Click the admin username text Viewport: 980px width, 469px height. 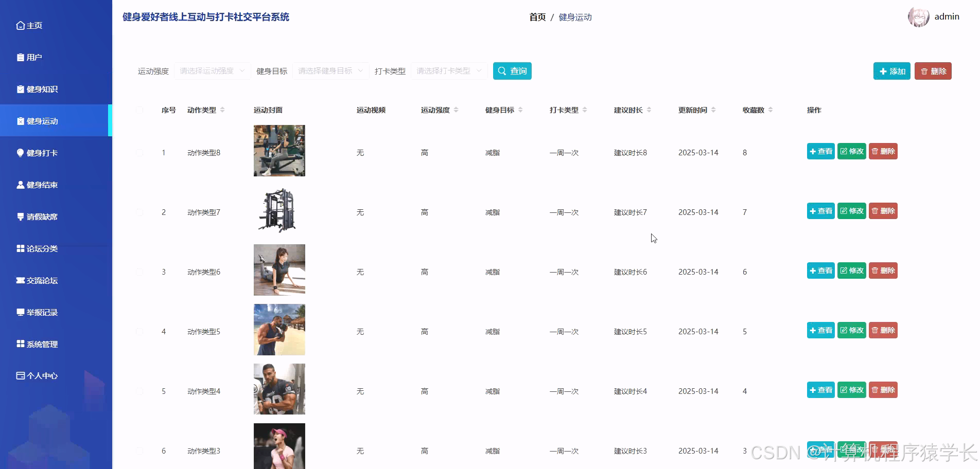click(x=947, y=16)
